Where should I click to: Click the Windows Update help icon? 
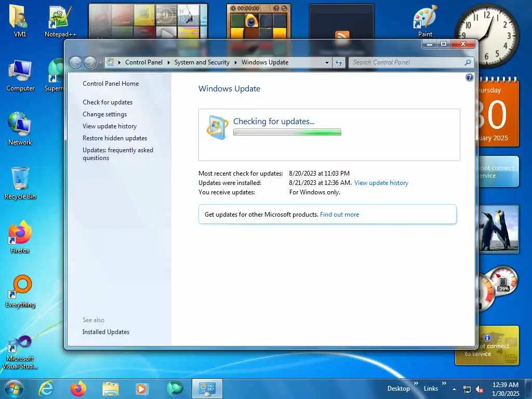tap(469, 78)
